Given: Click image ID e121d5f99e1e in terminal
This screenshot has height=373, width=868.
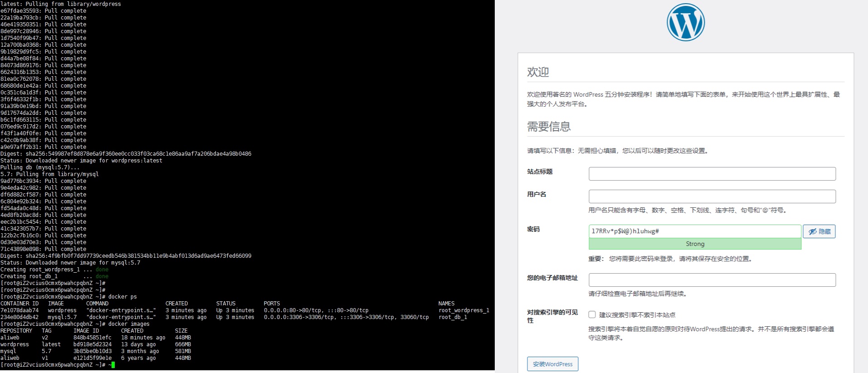Looking at the screenshot, I should click(93, 358).
